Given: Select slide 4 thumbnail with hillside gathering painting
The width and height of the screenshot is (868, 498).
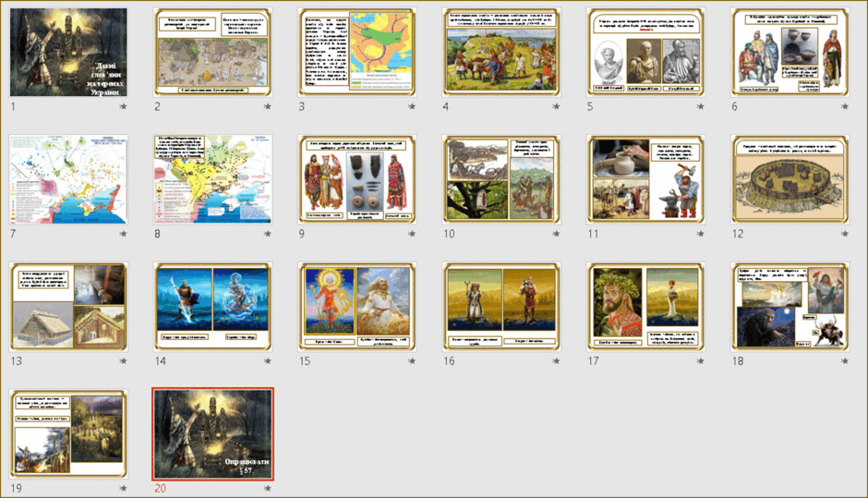Looking at the screenshot, I should coord(501,52).
